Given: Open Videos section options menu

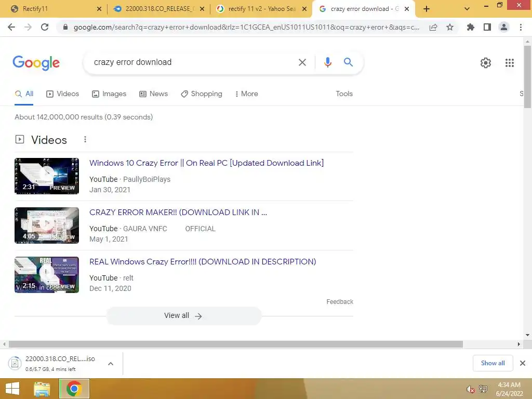Looking at the screenshot, I should [85, 139].
